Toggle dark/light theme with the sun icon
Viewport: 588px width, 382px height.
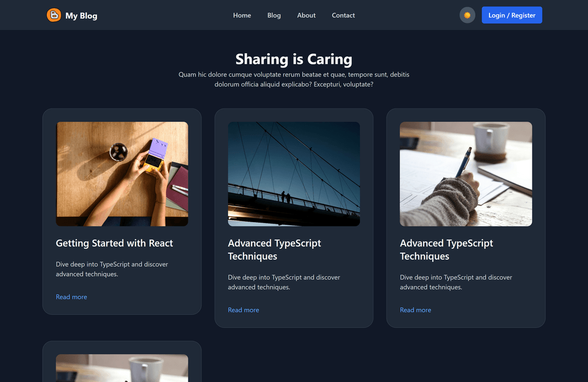pos(467,15)
